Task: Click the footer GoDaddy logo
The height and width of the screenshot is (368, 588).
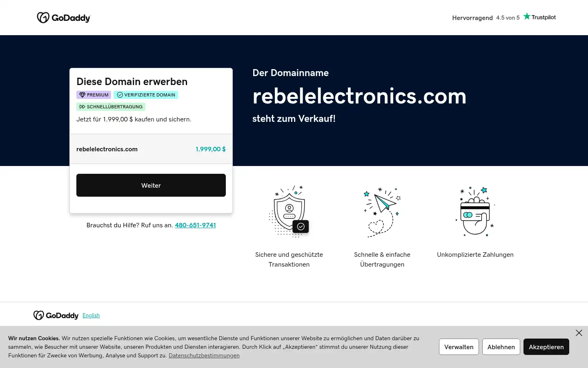Action: point(56,315)
